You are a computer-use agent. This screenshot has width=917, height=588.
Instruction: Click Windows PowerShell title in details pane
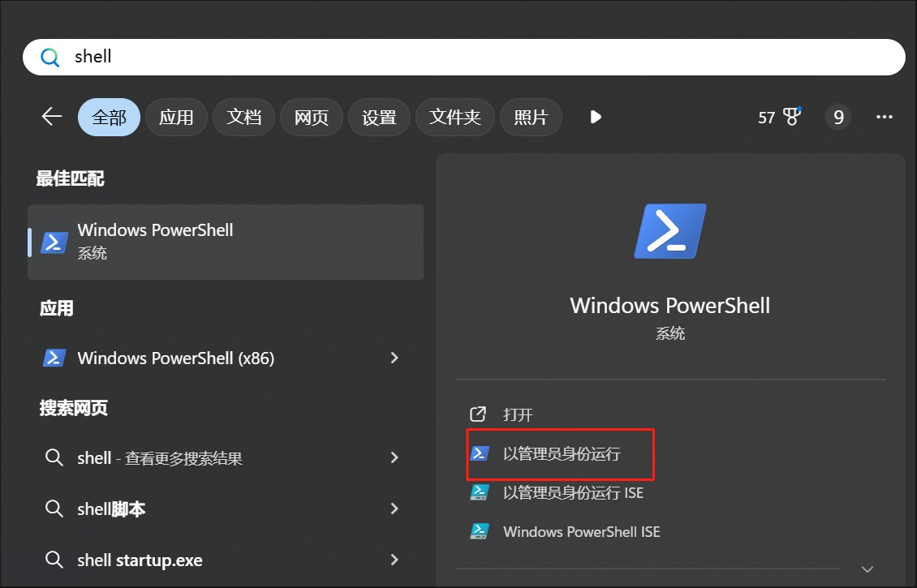(670, 306)
